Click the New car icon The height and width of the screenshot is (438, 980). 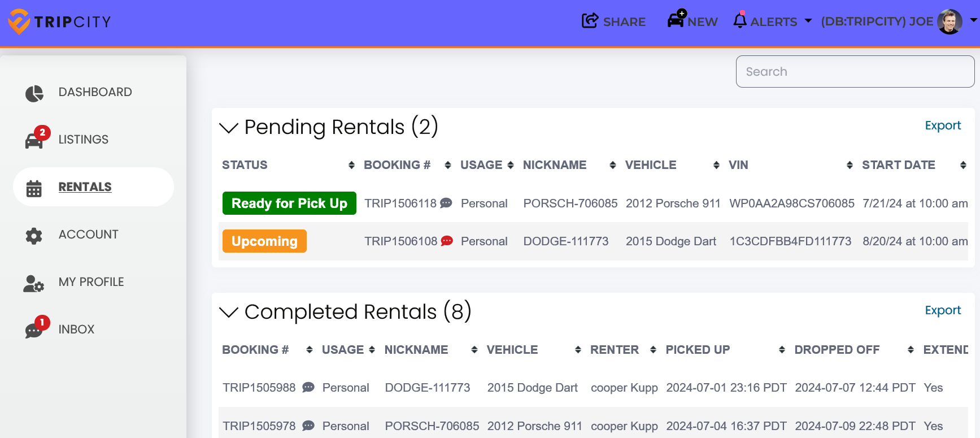click(676, 19)
